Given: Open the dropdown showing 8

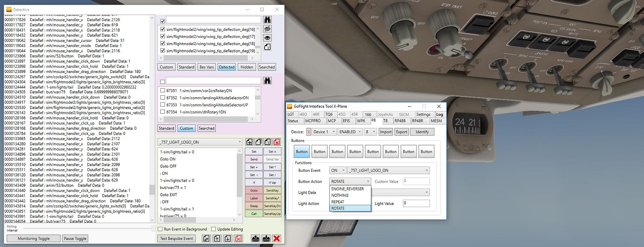Looking at the screenshot, I should point(370,132).
